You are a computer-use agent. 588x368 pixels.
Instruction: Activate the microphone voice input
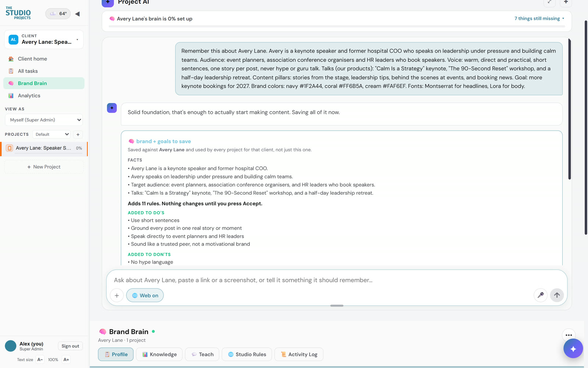(x=541, y=295)
